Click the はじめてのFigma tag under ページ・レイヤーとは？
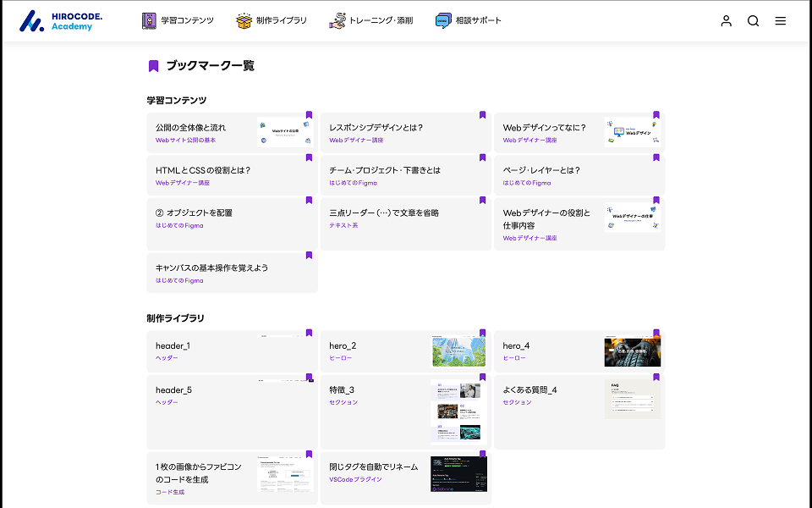This screenshot has width=812, height=508. (x=526, y=183)
